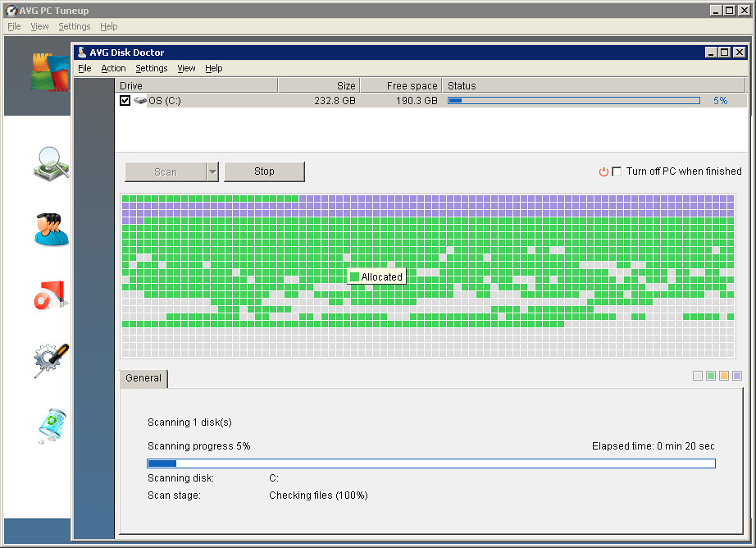Click the Checking files (100%) text

(318, 495)
